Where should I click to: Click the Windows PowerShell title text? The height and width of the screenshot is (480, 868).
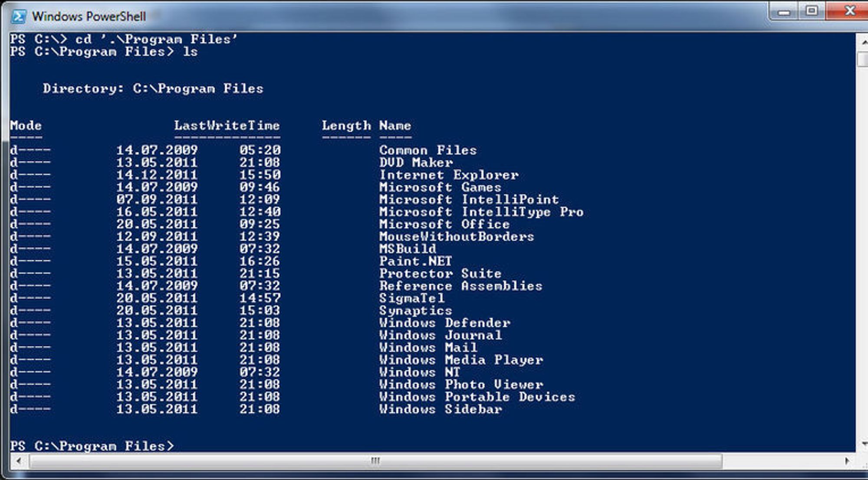pyautogui.click(x=89, y=16)
